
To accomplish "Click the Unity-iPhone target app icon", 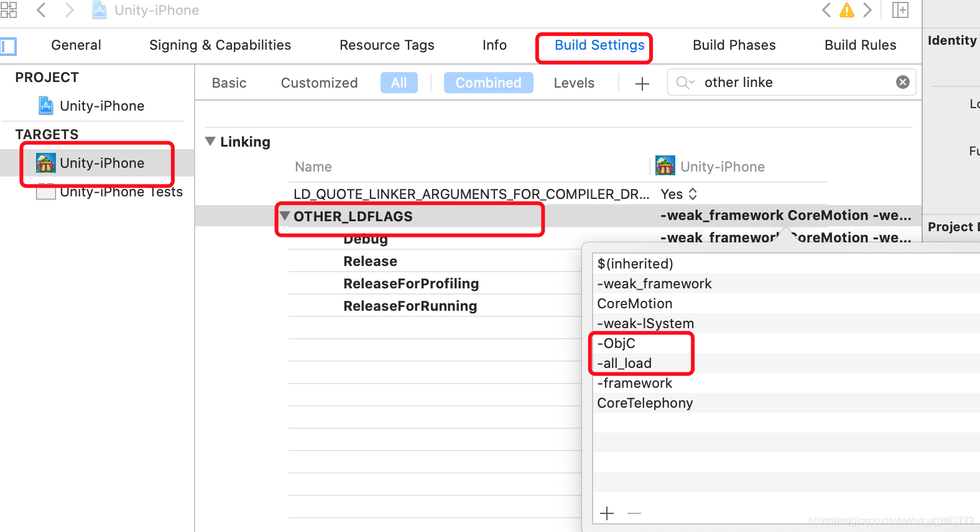I will [46, 163].
